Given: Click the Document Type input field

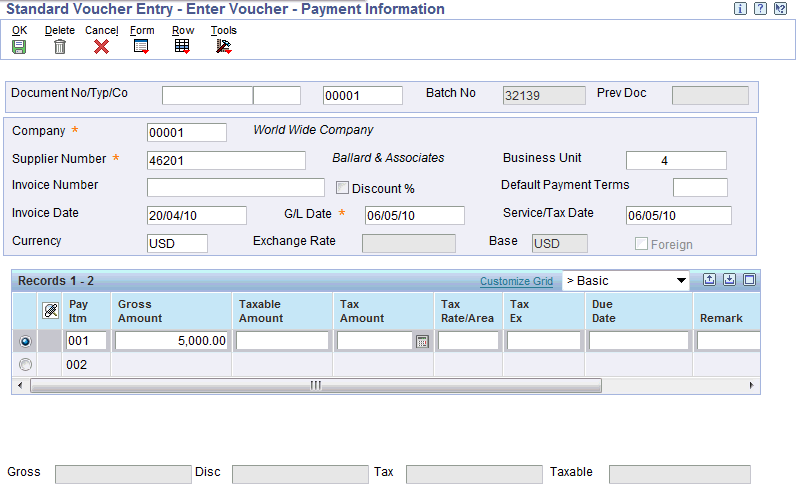Looking at the screenshot, I should coord(277,95).
